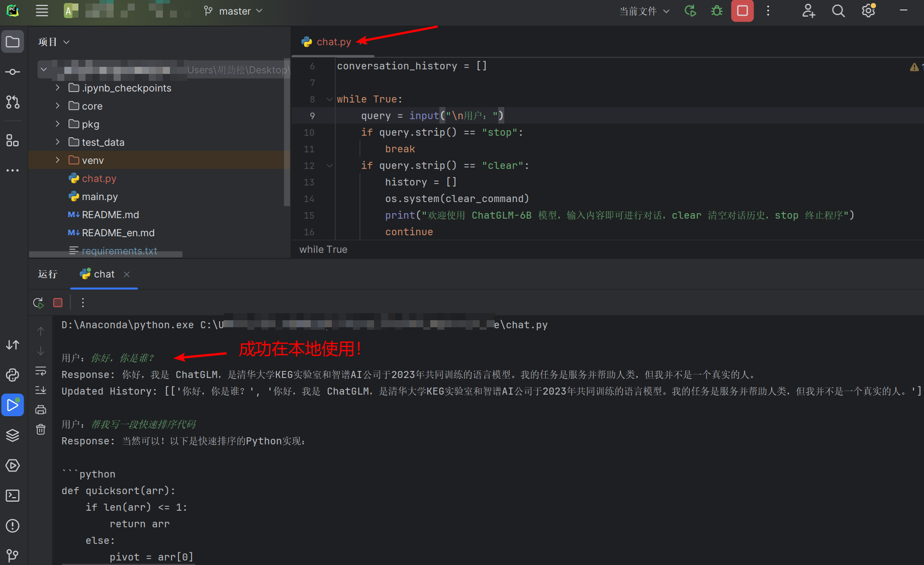Open the master branch dropdown
This screenshot has width=924, height=565.
click(x=234, y=11)
